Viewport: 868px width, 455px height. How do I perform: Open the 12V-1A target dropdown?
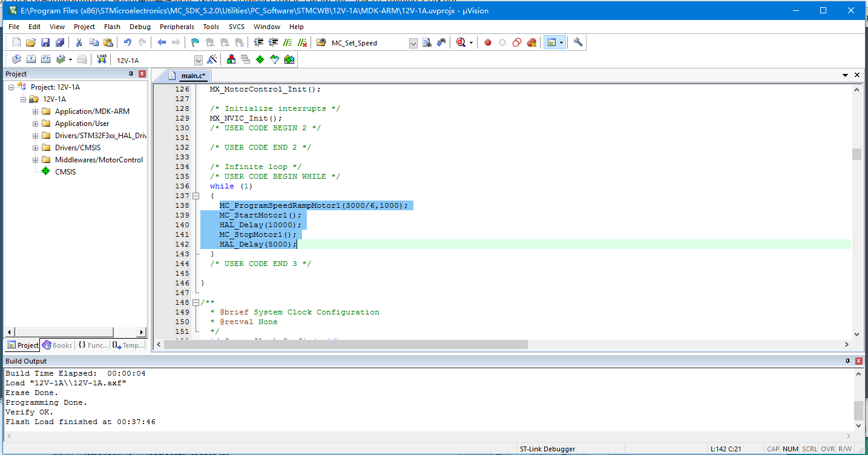tap(199, 60)
